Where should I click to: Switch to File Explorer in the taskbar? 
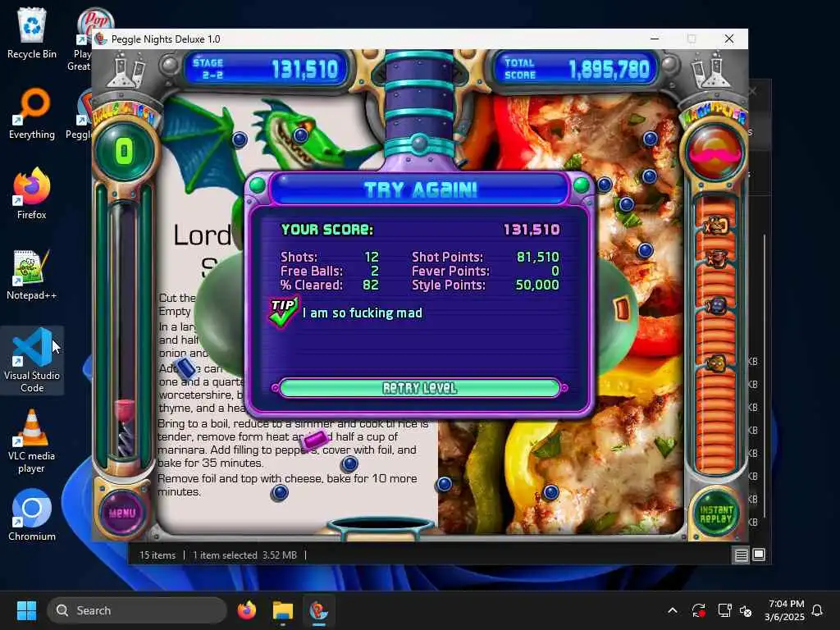[283, 610]
